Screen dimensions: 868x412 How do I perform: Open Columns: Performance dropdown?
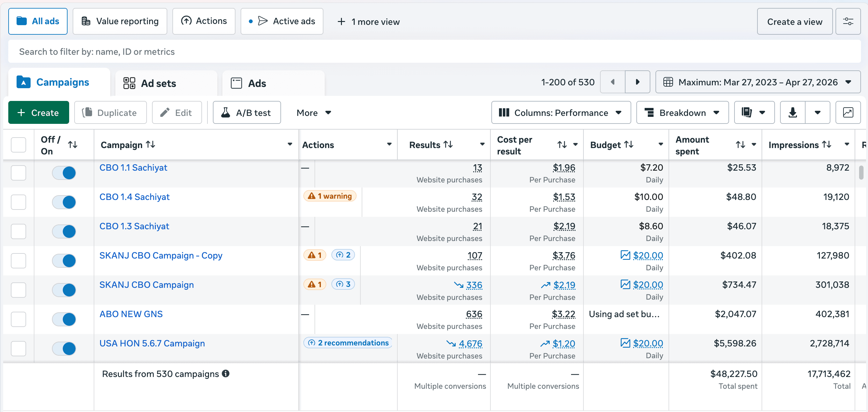pyautogui.click(x=561, y=112)
